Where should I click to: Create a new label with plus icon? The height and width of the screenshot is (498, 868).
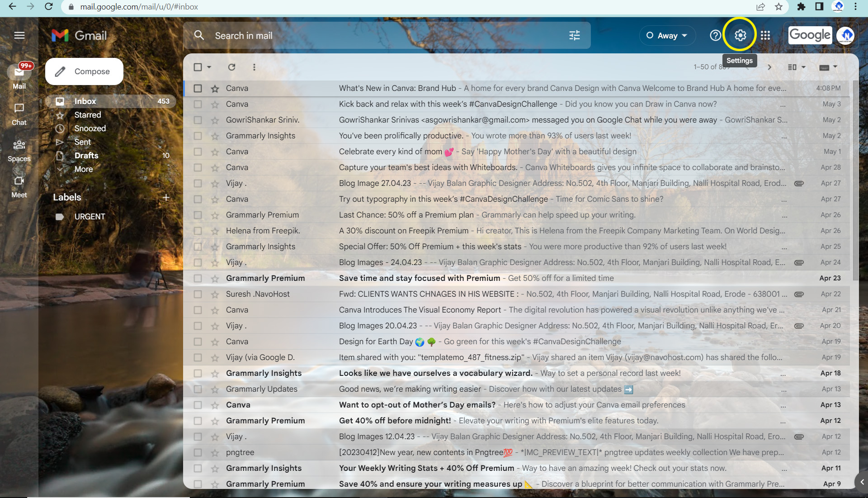coord(166,197)
